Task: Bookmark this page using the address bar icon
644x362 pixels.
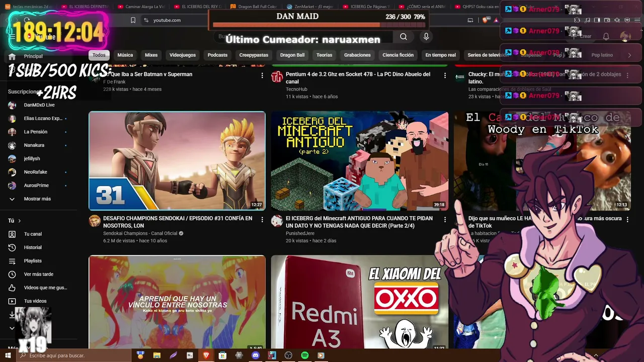Action: [133, 20]
